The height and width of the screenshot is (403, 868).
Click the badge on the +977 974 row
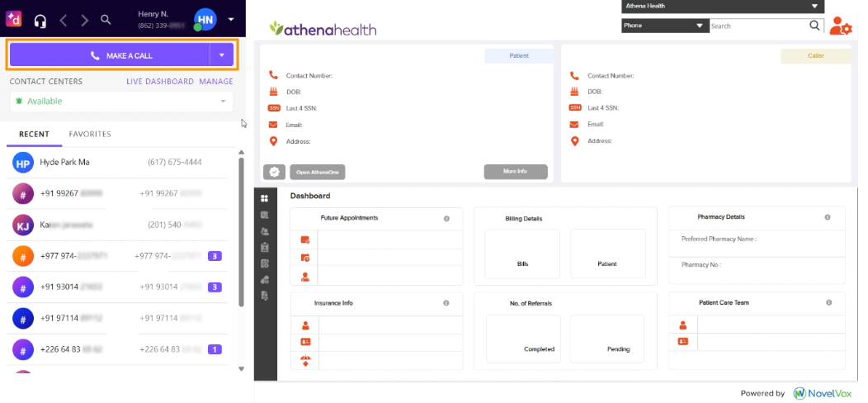click(215, 256)
